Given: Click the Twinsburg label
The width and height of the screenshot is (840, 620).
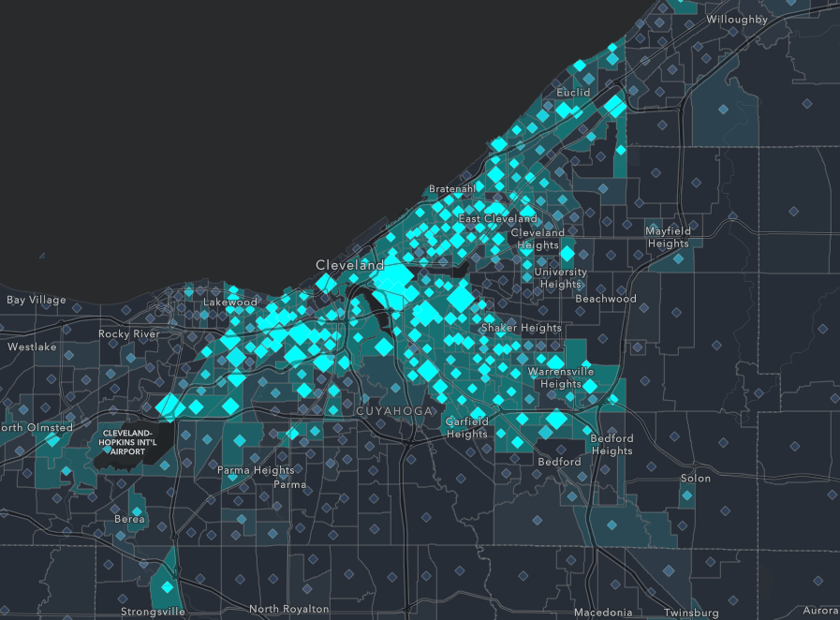Looking at the screenshot, I should pyautogui.click(x=691, y=613).
